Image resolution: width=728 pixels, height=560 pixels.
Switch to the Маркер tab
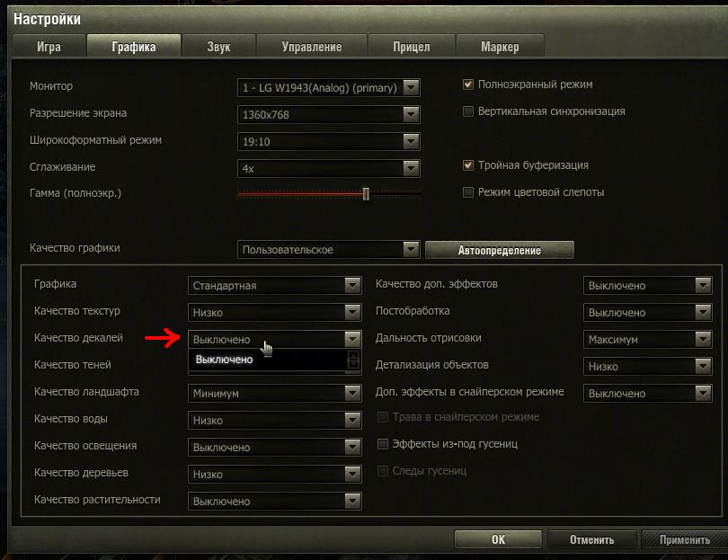(x=500, y=47)
